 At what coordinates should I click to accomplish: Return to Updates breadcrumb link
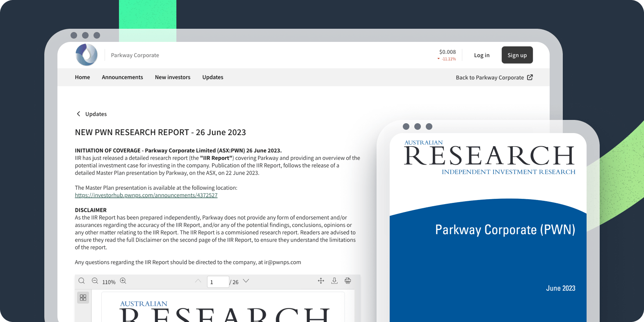coord(96,114)
